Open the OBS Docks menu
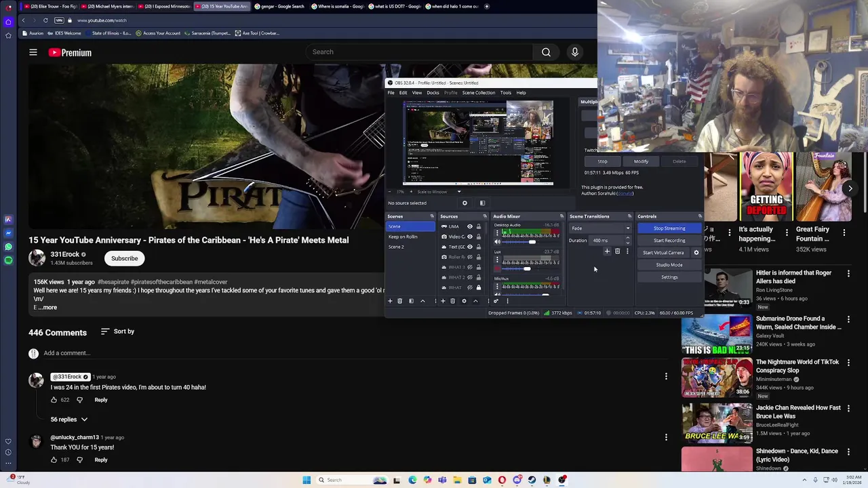Image resolution: width=868 pixels, height=488 pixels. pyautogui.click(x=433, y=93)
